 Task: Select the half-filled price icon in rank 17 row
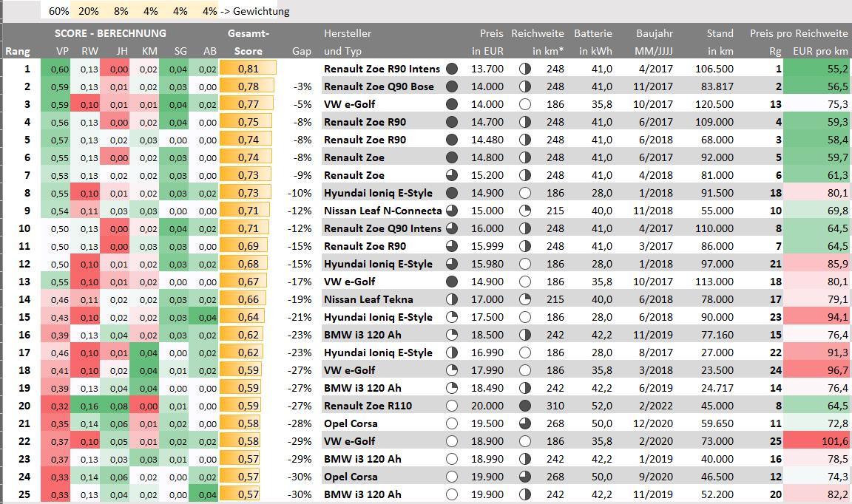pyautogui.click(x=452, y=353)
